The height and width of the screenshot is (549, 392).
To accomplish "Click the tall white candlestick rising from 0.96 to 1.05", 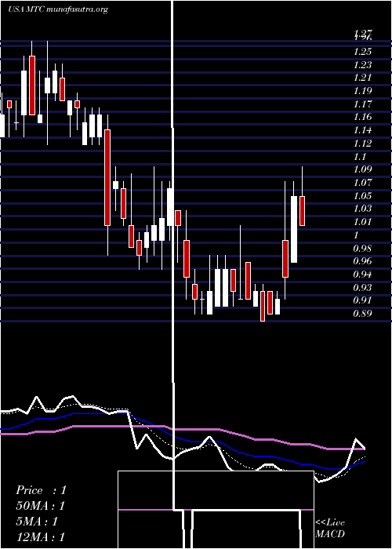I will 294,229.
